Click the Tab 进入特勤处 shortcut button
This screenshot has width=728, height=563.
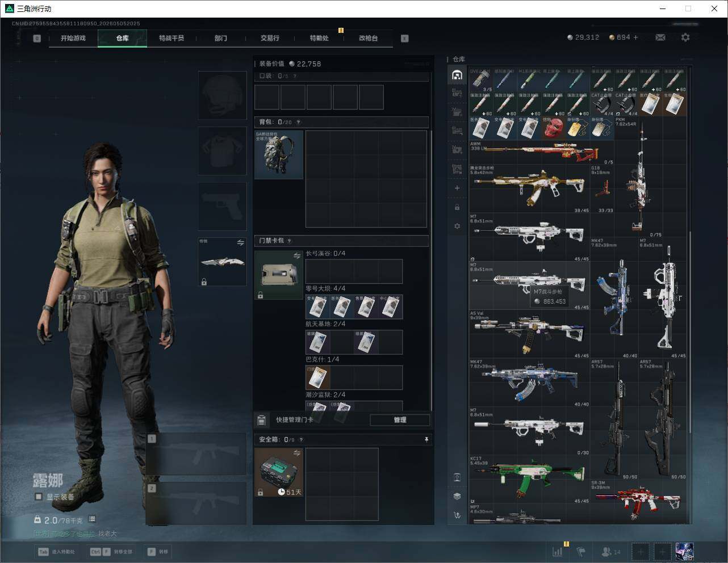pyautogui.click(x=56, y=552)
